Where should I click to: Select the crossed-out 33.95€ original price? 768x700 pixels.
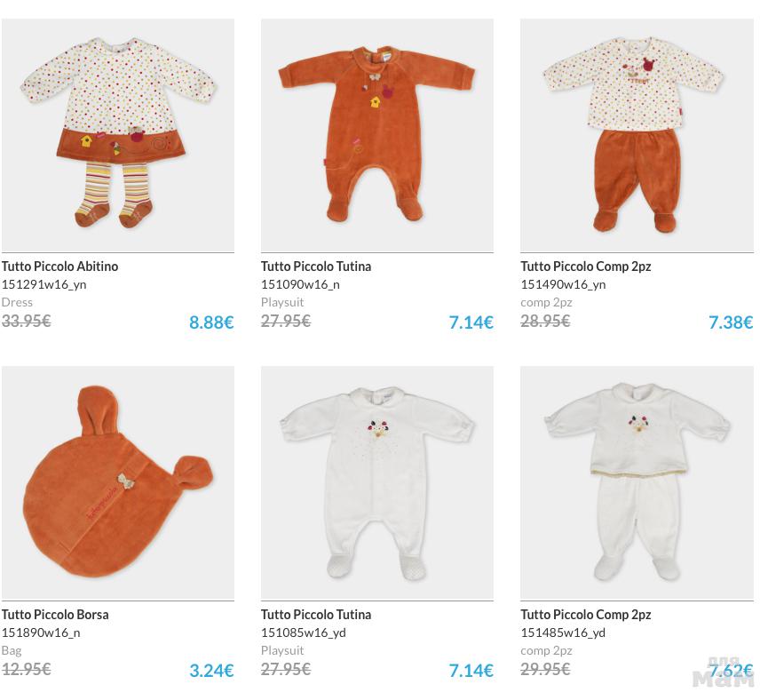27,321
